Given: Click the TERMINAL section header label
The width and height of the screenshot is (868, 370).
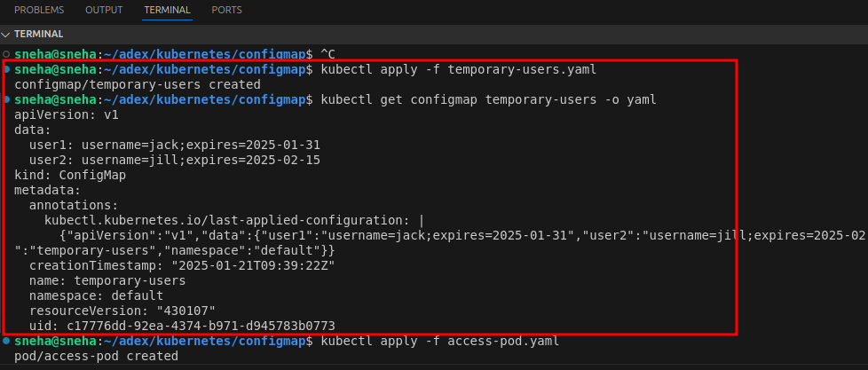Looking at the screenshot, I should (39, 34).
